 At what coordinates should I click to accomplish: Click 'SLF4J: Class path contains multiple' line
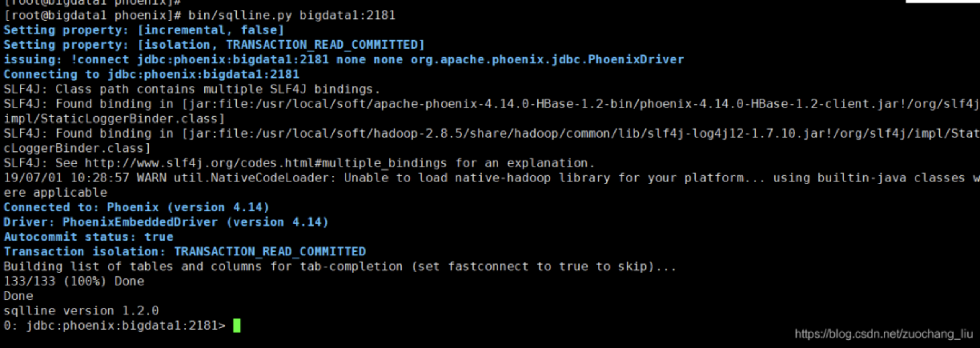coord(192,89)
